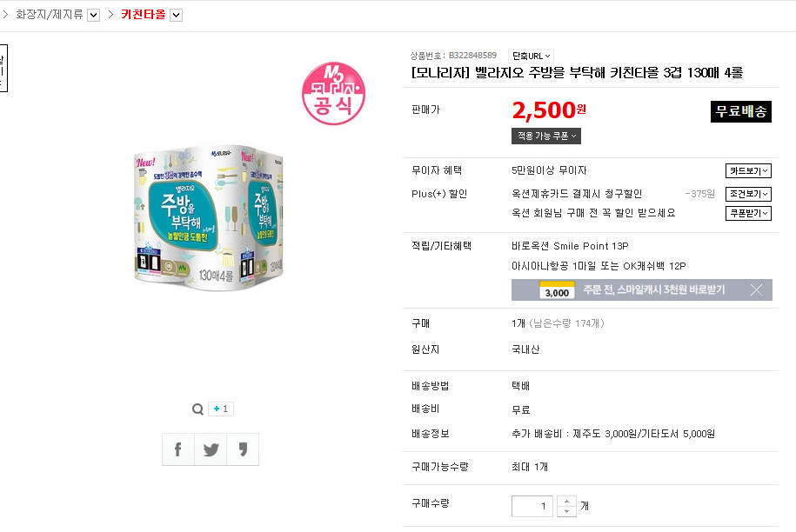Viewport: 796px width, 532px height.
Task: Click the KakaoStory quote share icon
Action: (x=243, y=449)
